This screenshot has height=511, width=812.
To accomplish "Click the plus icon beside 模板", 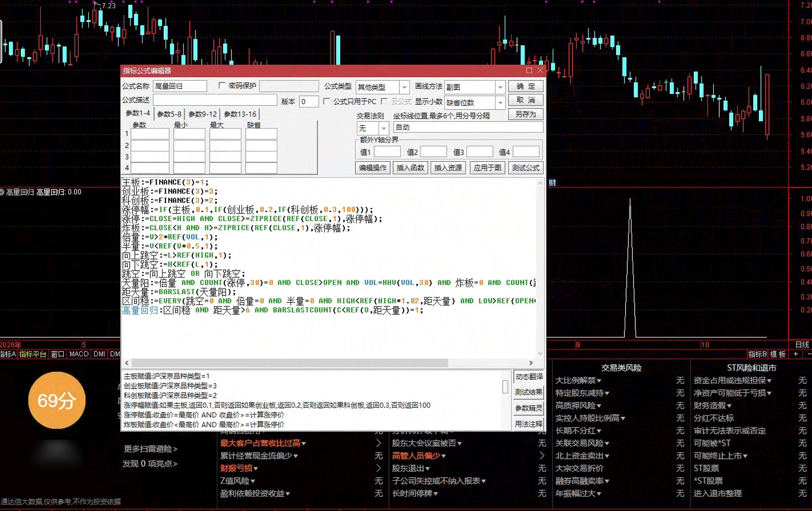I will pos(796,354).
